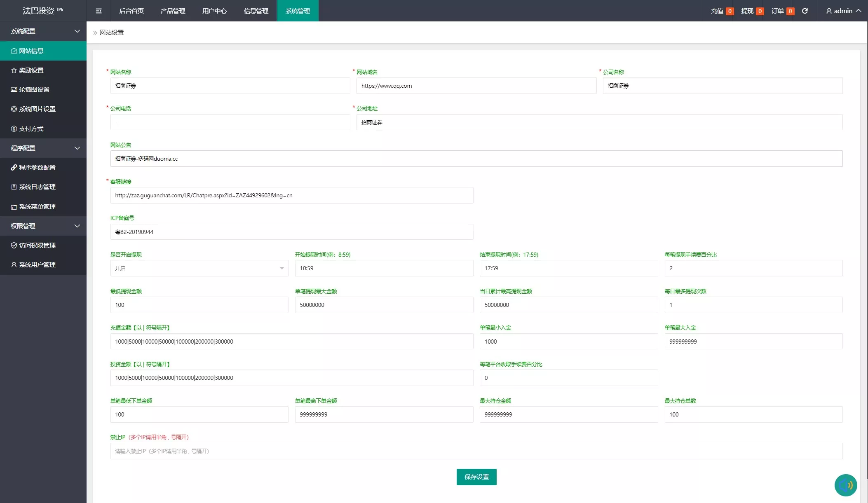Image resolution: width=868 pixels, height=503 pixels.
Task: Switch to 用户中心 top tab
Action: [x=214, y=11]
